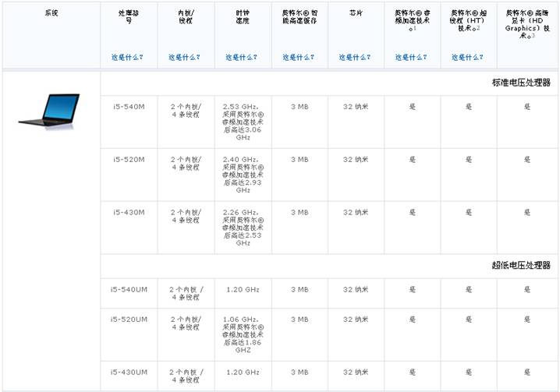Click the 高清显卡 (HD Graphics) header text
This screenshot has width=560, height=392.
pos(527,24)
